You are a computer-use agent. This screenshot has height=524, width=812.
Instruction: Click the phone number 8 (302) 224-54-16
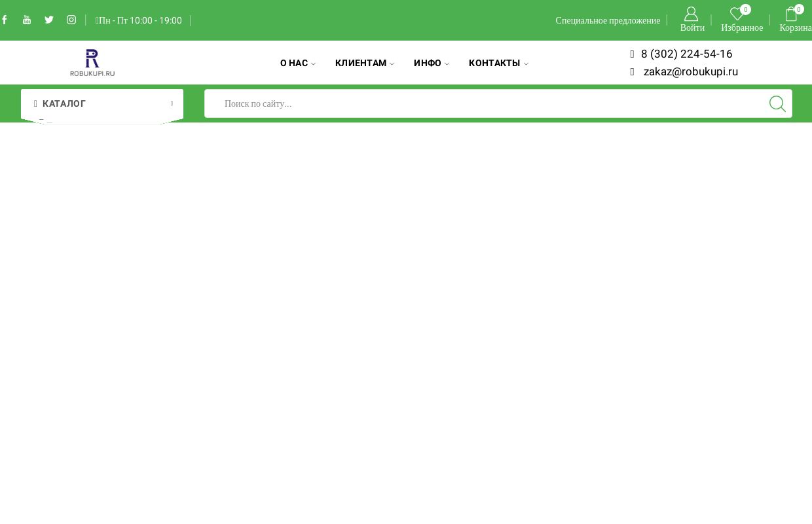[x=686, y=54]
